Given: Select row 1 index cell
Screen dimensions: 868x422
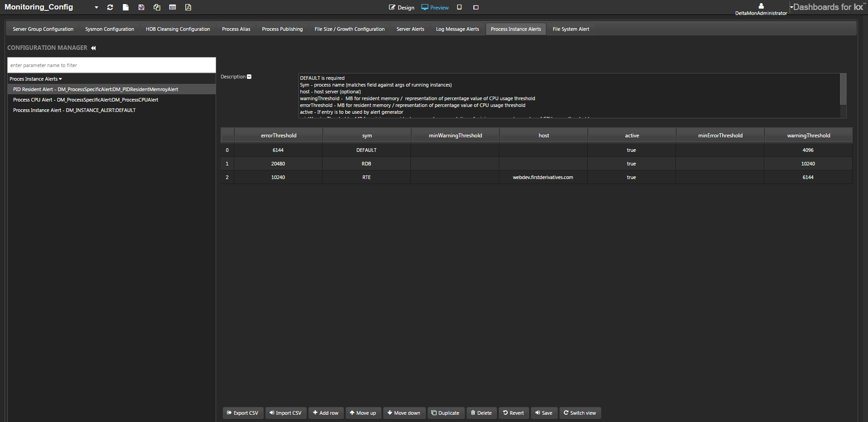Looking at the screenshot, I should tap(227, 164).
